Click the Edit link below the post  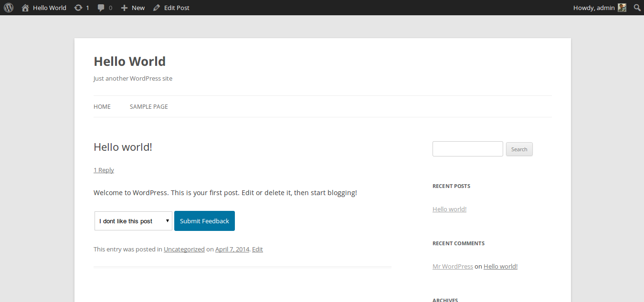(x=257, y=249)
